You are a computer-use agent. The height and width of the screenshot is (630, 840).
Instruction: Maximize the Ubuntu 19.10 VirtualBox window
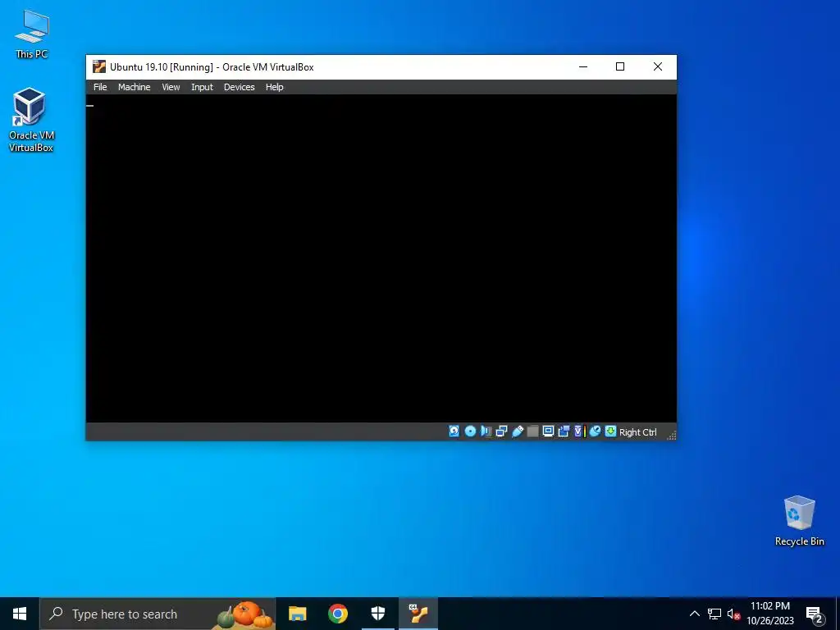[620, 66]
